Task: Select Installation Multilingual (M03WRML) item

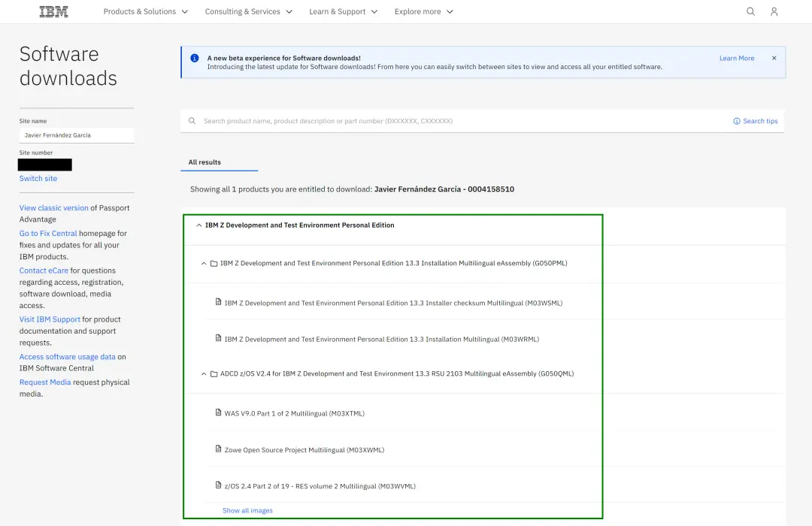Action: pos(382,339)
